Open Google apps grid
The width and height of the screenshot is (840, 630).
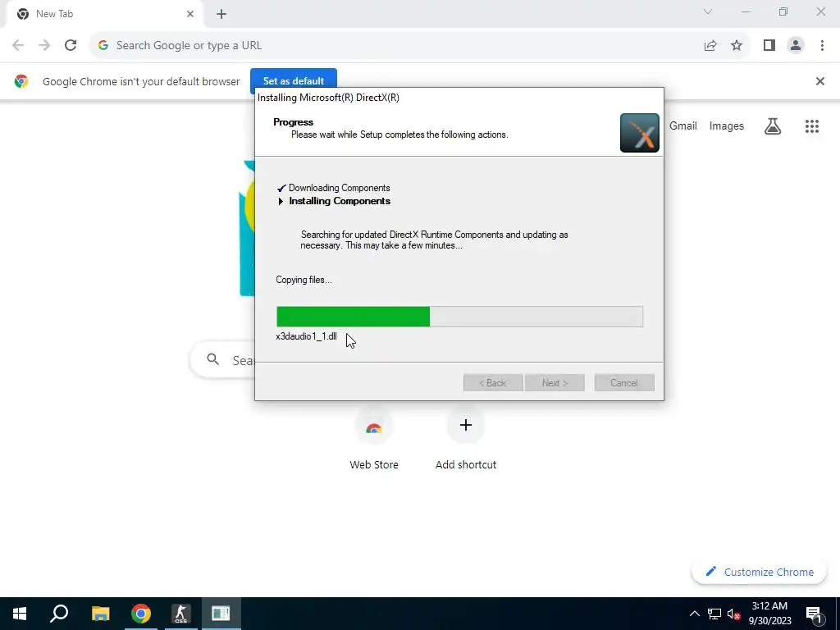coord(811,126)
